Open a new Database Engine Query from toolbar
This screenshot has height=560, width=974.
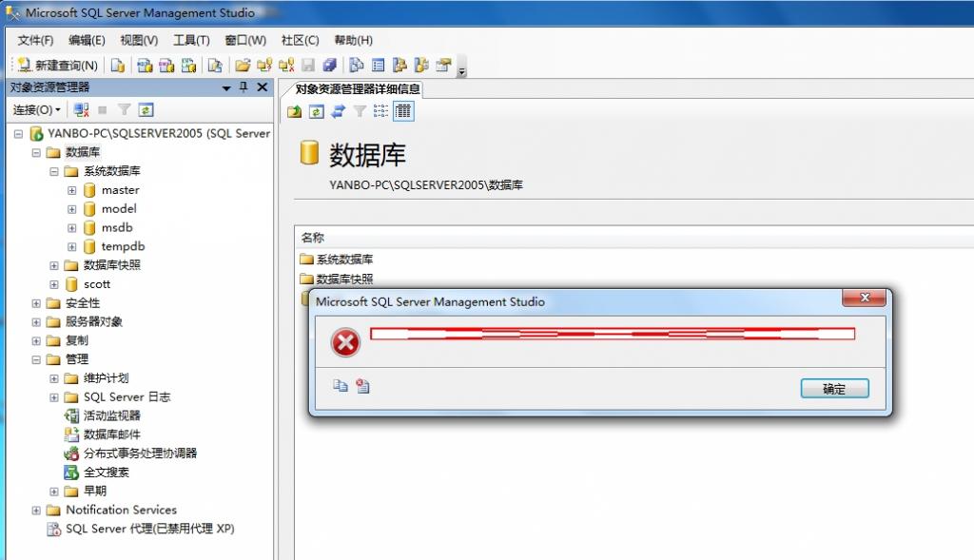118,66
